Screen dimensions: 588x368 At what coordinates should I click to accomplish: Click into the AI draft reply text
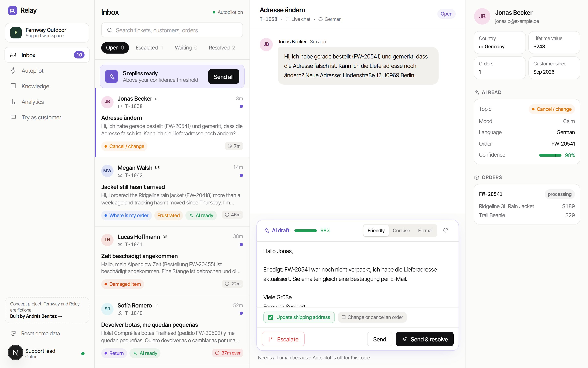click(x=357, y=274)
